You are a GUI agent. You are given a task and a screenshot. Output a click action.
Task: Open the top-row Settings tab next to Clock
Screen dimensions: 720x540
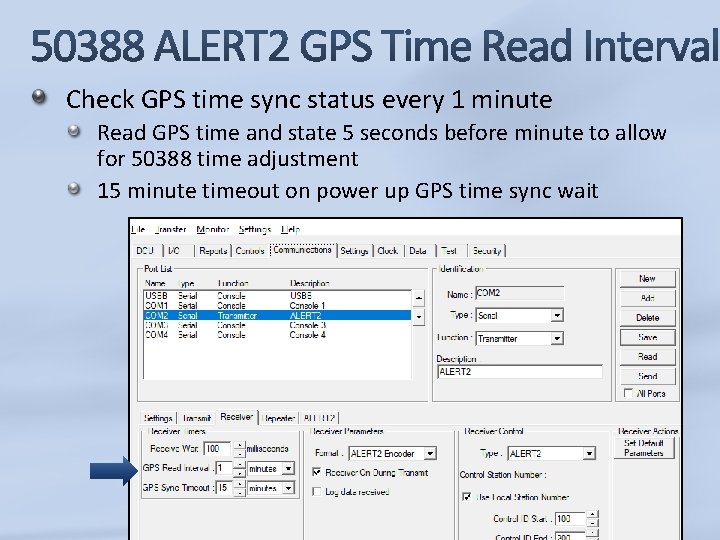point(354,251)
